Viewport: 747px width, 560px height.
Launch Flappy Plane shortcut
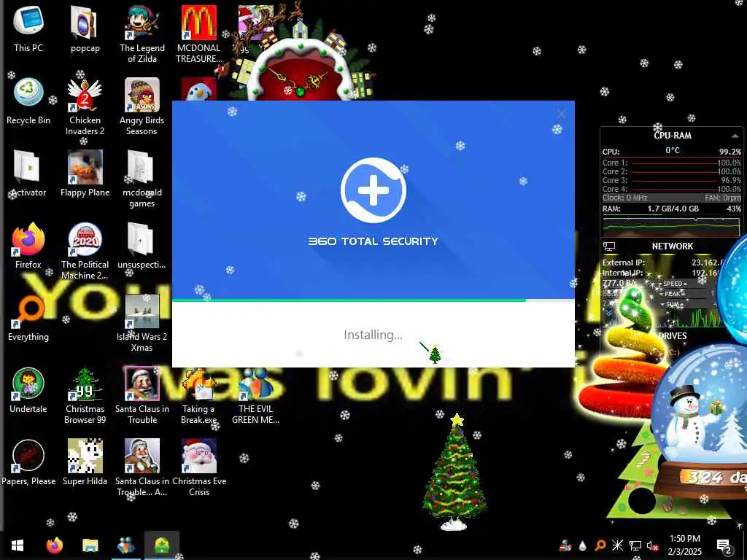click(x=85, y=174)
